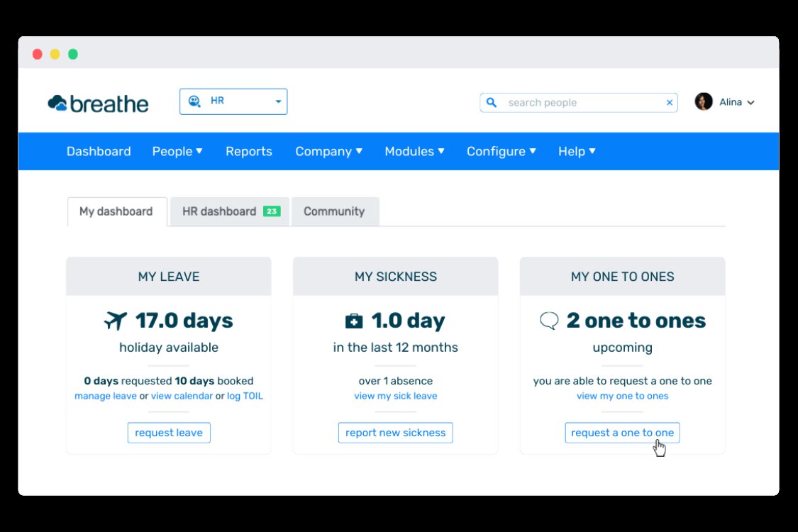Open the HR role dropdown
The image size is (798, 532).
pyautogui.click(x=278, y=101)
